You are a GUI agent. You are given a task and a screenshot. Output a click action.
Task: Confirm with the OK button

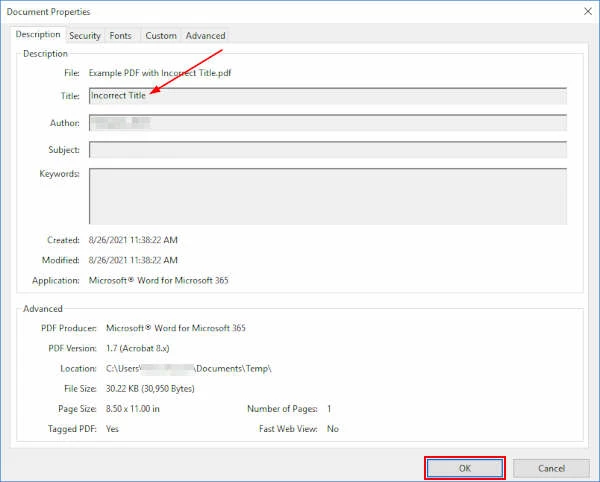point(465,468)
